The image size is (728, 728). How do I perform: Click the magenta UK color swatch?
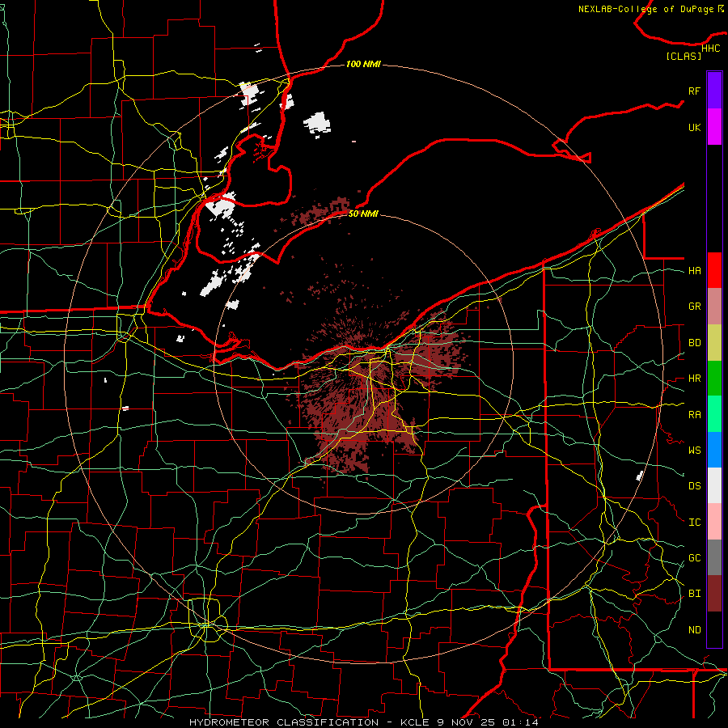[714, 127]
